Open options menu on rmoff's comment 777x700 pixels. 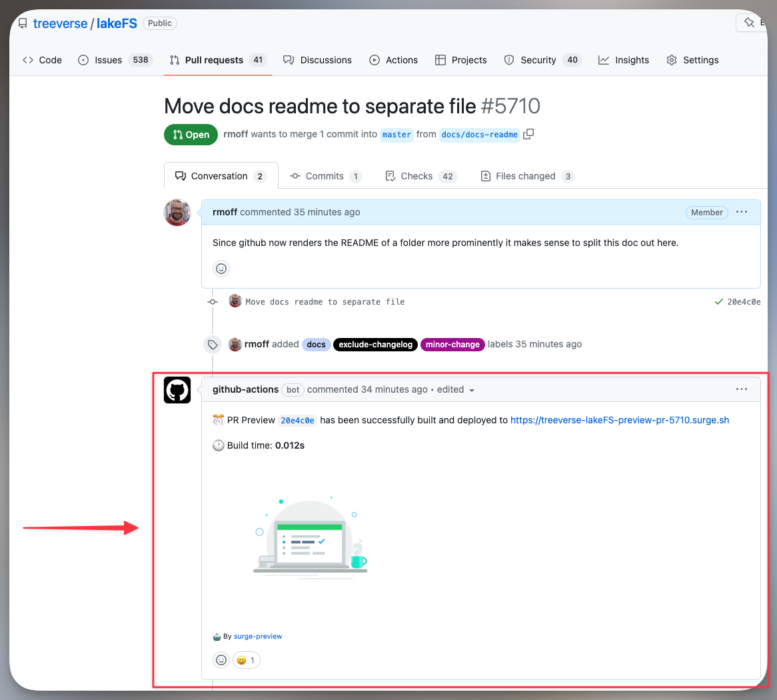pos(742,212)
